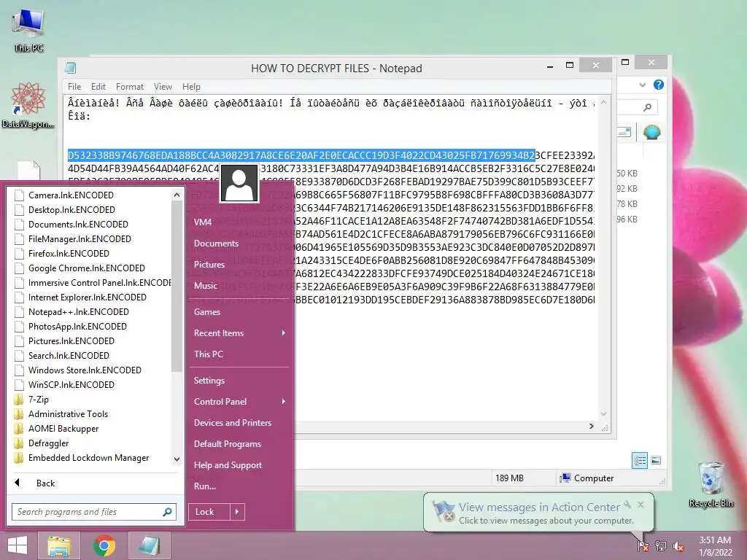Open the Notepad View menu
Viewport: 747px width, 560px height.
point(163,87)
